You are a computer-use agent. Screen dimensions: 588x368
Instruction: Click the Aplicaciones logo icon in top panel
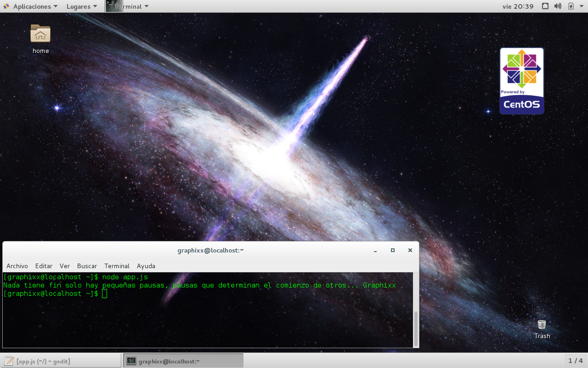click(6, 6)
